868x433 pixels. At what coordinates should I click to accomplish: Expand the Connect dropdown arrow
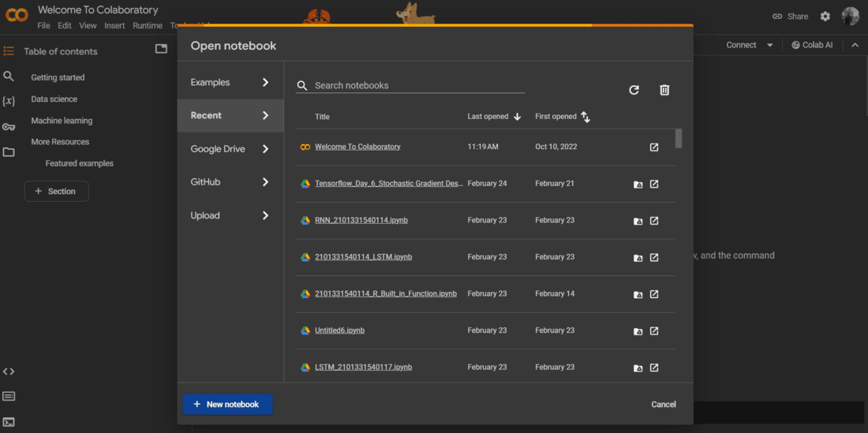coord(770,45)
